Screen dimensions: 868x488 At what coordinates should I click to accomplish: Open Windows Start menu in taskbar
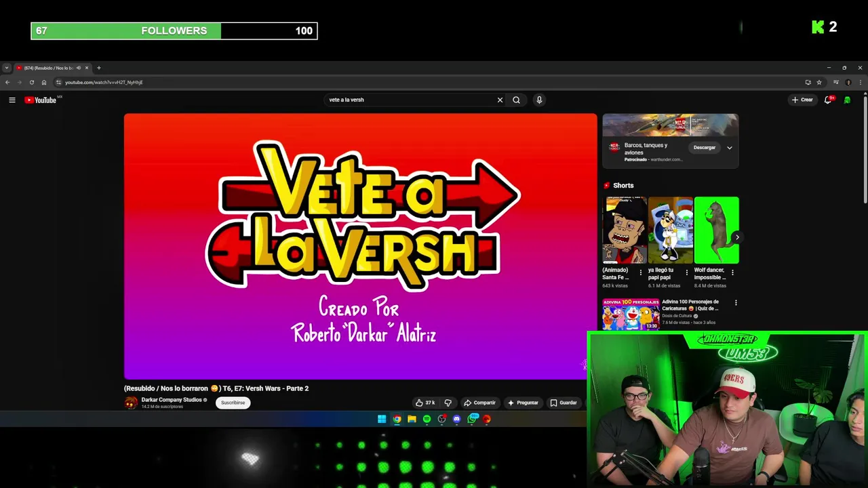(x=382, y=419)
